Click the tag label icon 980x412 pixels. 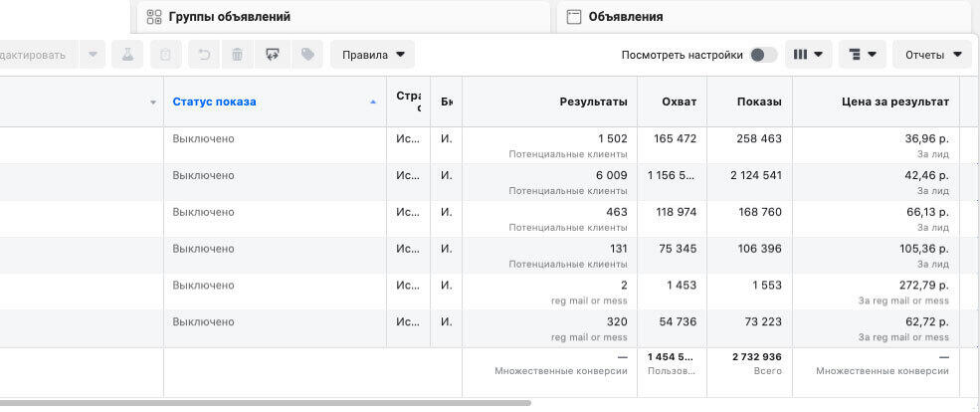click(306, 55)
